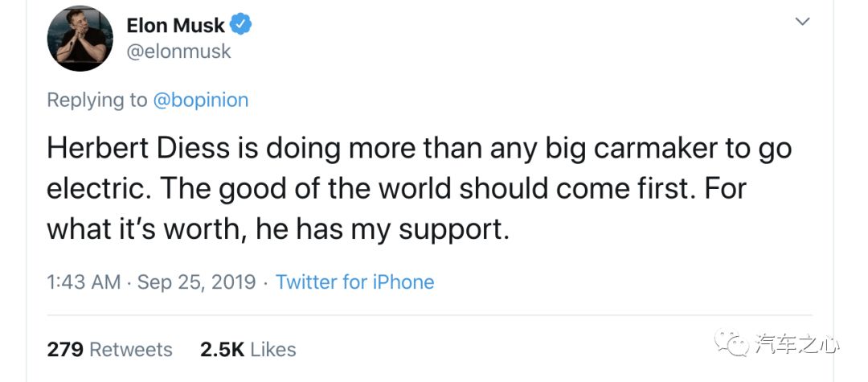Screen dimensions: 868x382
Task: Click the Sep 25, 2019 date
Action: click(x=196, y=282)
